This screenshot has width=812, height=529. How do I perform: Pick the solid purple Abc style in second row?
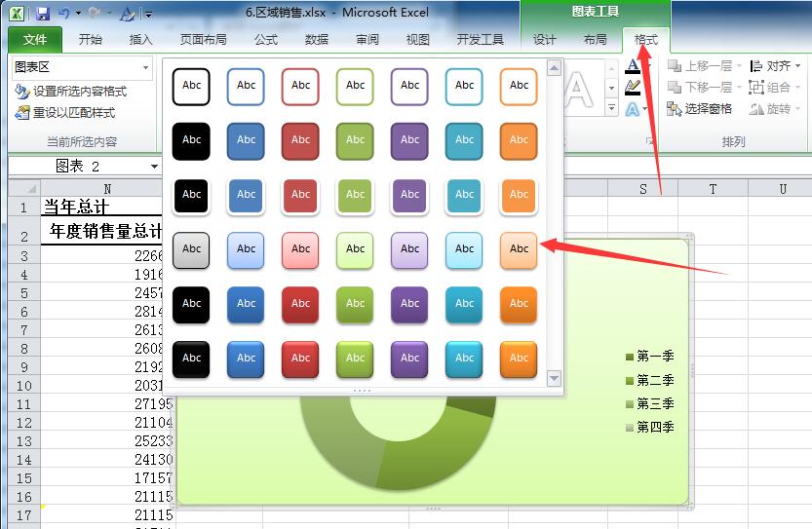(x=409, y=140)
